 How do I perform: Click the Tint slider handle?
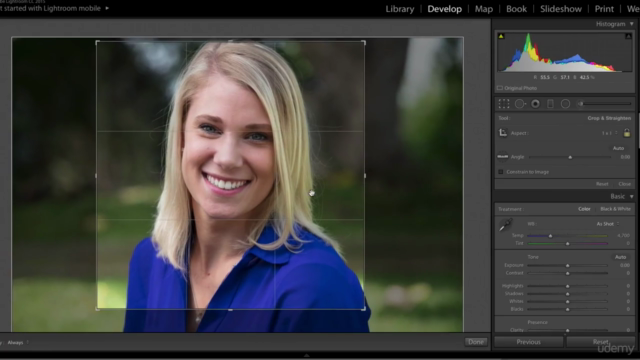click(x=567, y=244)
